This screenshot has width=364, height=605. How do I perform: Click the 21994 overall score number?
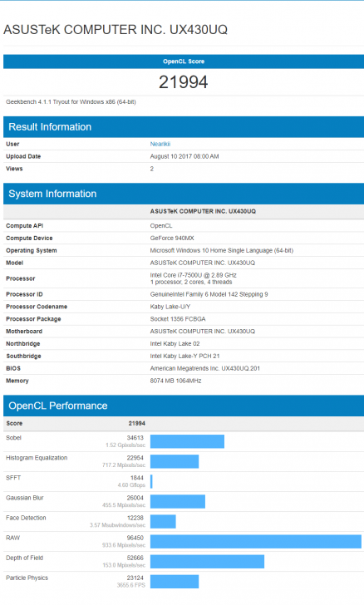tap(184, 81)
